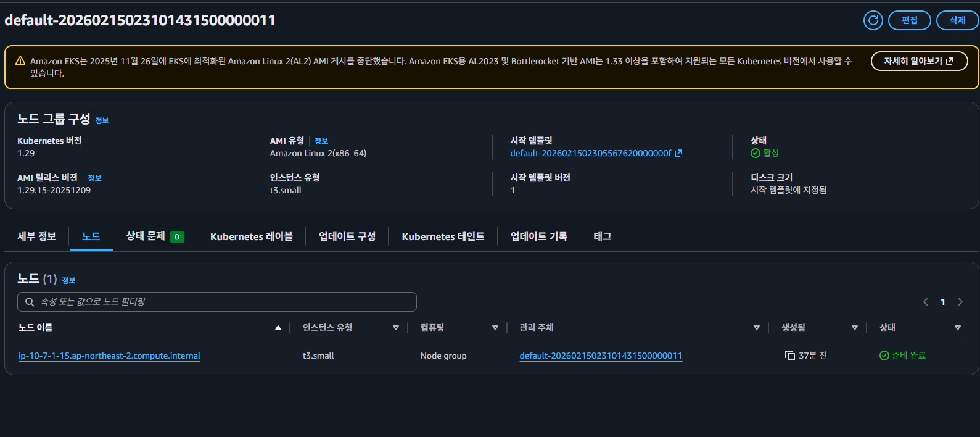The width and height of the screenshot is (980, 437).
Task: Go to next page of nodes
Action: pos(960,302)
